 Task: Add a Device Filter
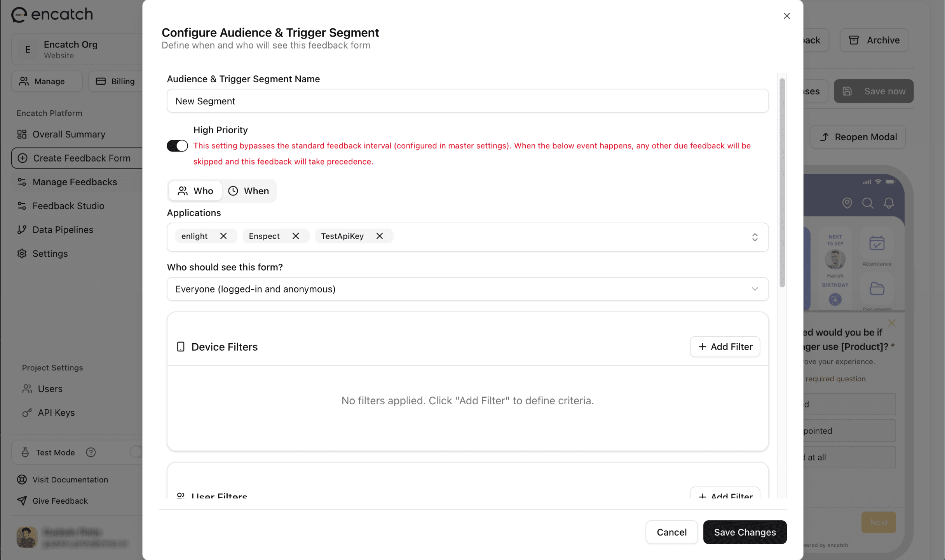[x=725, y=346]
